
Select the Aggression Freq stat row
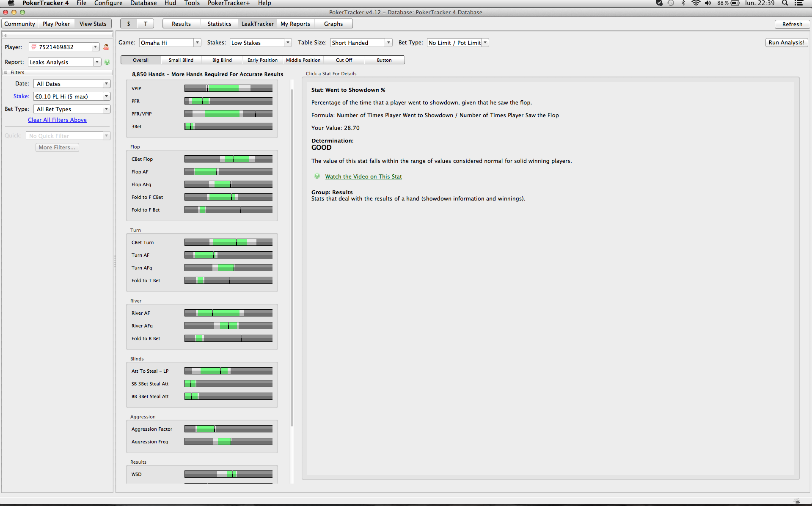tap(202, 442)
